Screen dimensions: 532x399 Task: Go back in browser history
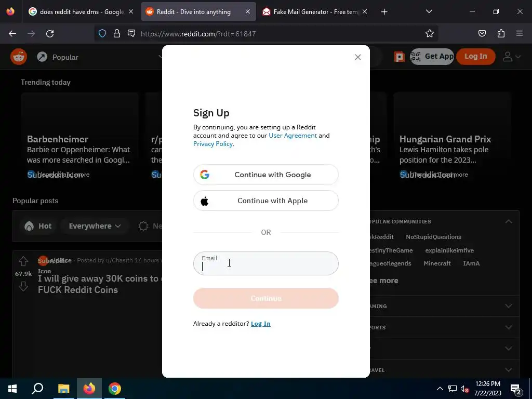[x=12, y=34]
